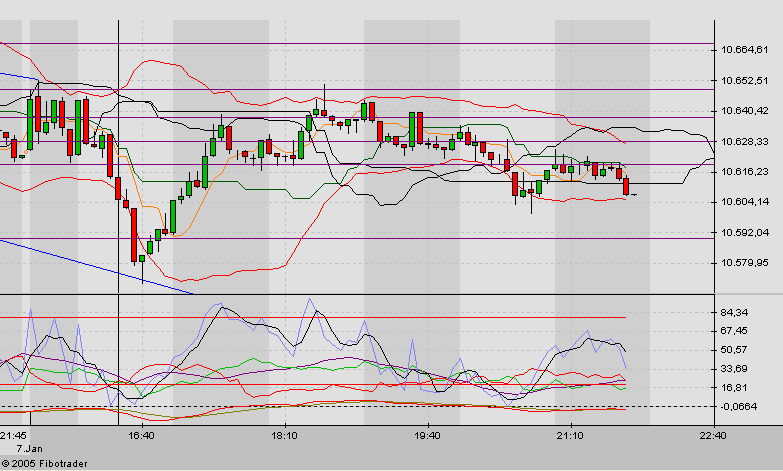Click the 10.579,95 price axis label
Image resolution: width=783 pixels, height=471 pixels.
[x=744, y=263]
